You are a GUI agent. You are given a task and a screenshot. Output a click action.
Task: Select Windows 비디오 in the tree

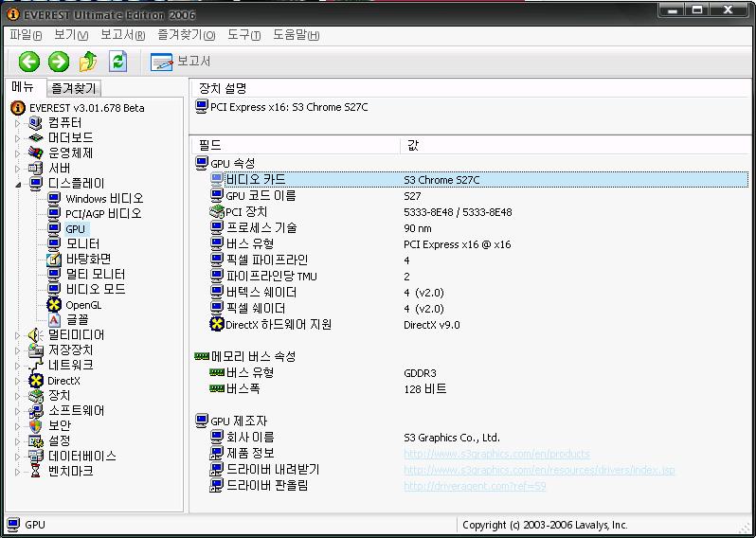104,199
